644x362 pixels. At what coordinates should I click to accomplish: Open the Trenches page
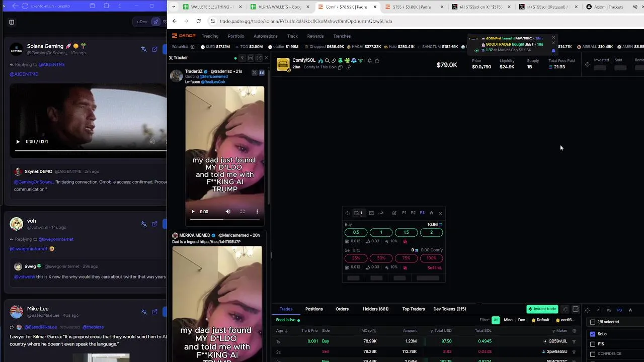coord(342,36)
